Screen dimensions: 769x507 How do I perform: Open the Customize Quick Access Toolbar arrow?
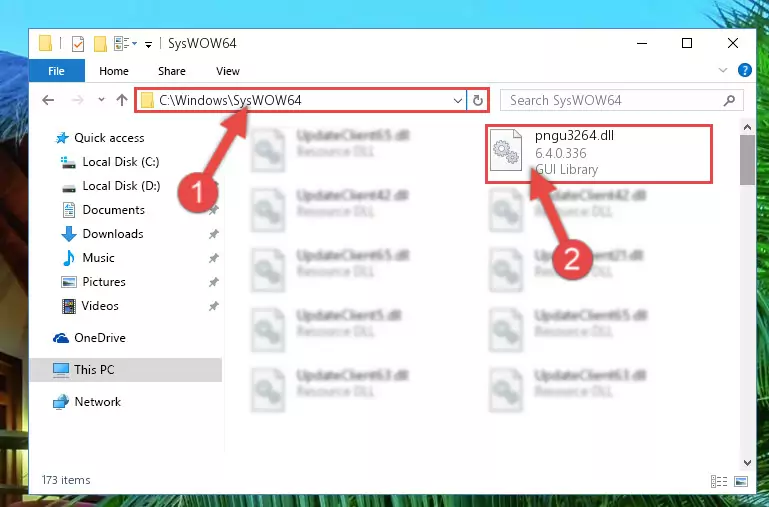tap(148, 45)
